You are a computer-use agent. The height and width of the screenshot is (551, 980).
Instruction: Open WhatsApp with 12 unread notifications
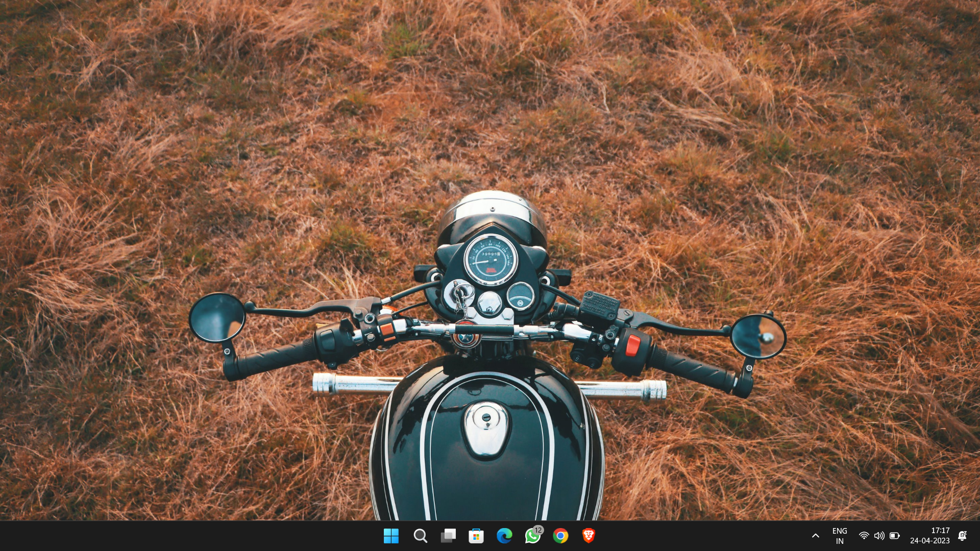pos(533,535)
